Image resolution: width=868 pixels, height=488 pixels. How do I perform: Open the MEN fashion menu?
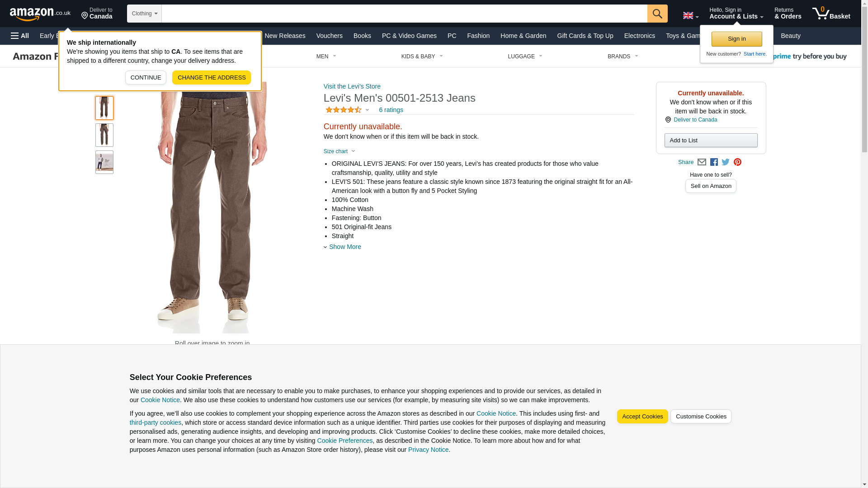pos(326,56)
